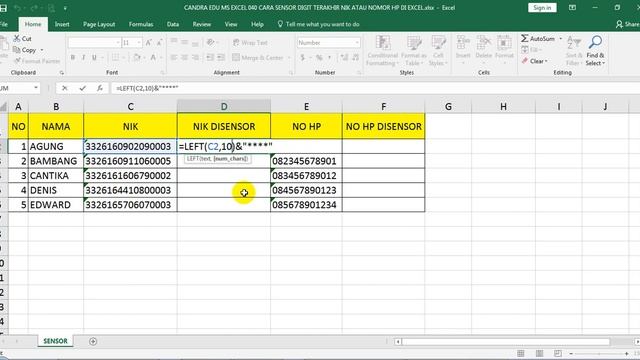The image size is (640, 360).
Task: Toggle Align Left
Action: 174,58
